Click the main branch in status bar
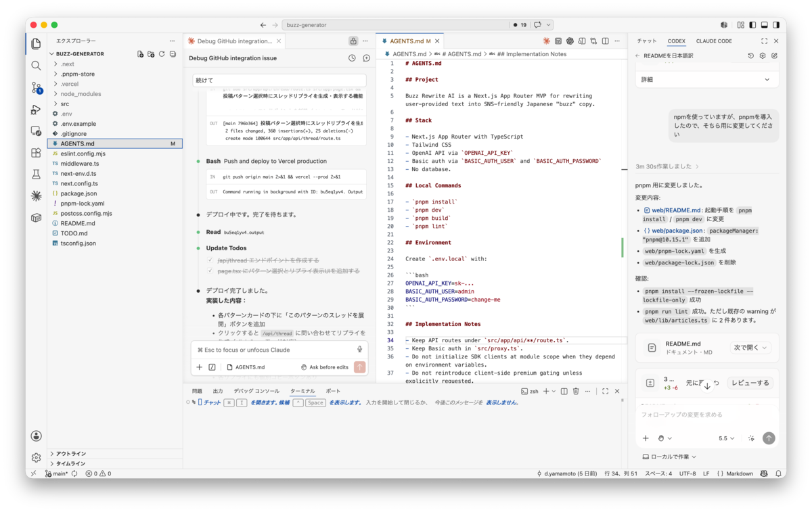The image size is (812, 512). point(57,473)
